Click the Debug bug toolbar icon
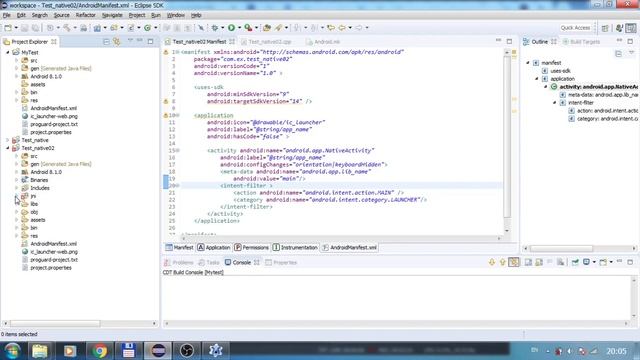This screenshot has height=360, width=640. (x=215, y=28)
